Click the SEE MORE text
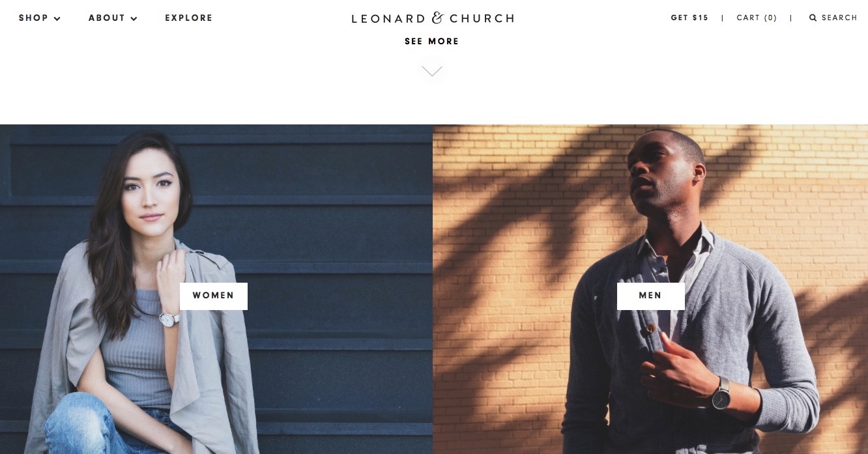 click(432, 41)
